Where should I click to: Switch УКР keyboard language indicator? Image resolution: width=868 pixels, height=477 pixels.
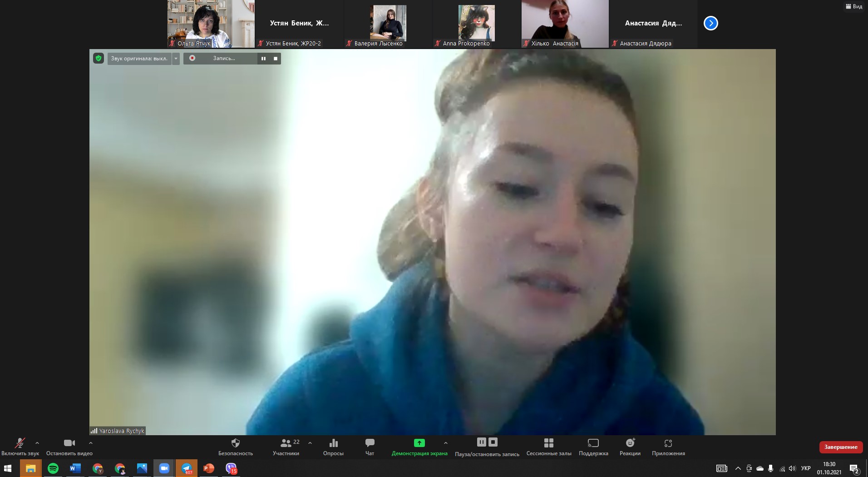click(806, 468)
